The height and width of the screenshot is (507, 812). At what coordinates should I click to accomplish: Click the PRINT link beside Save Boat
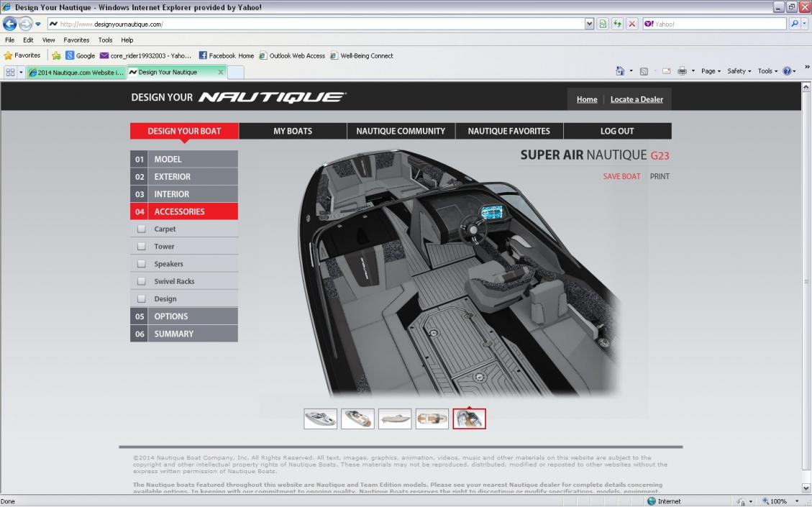tap(660, 177)
